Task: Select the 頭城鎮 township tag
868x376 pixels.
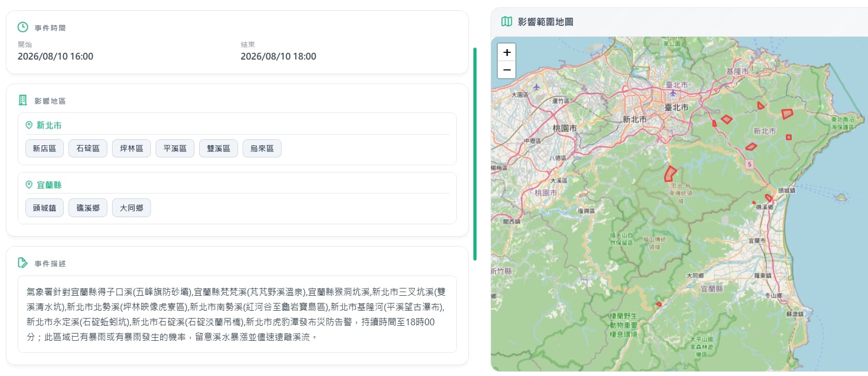Action: (x=45, y=208)
